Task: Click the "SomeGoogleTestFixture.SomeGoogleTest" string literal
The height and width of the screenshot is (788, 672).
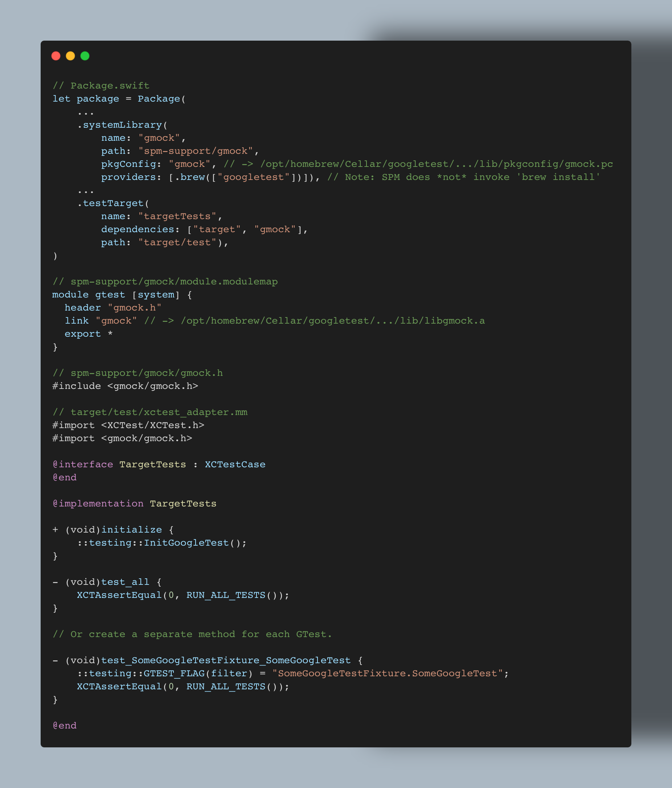Action: pyautogui.click(x=388, y=673)
